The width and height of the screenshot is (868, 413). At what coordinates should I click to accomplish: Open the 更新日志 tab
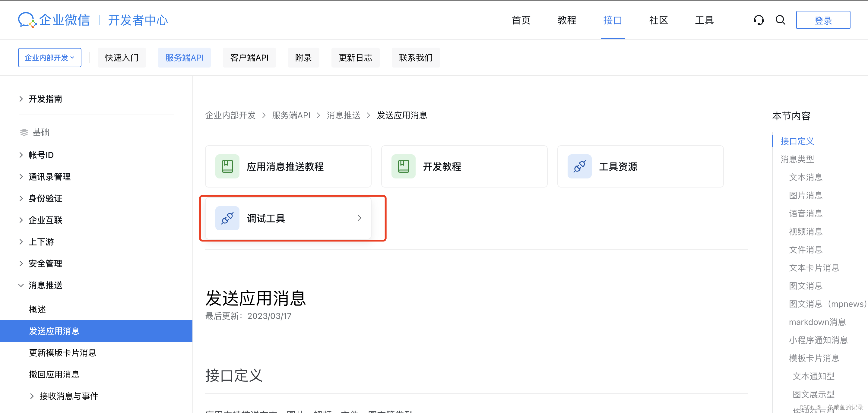[355, 58]
